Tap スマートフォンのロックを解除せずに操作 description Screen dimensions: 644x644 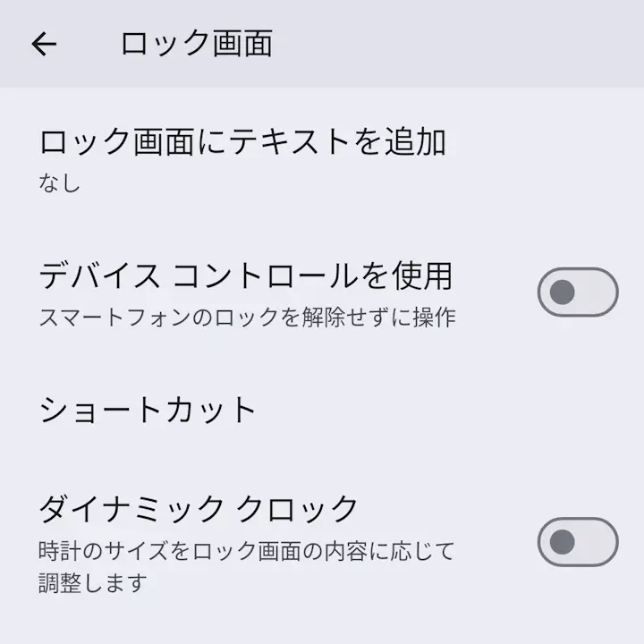point(247,318)
